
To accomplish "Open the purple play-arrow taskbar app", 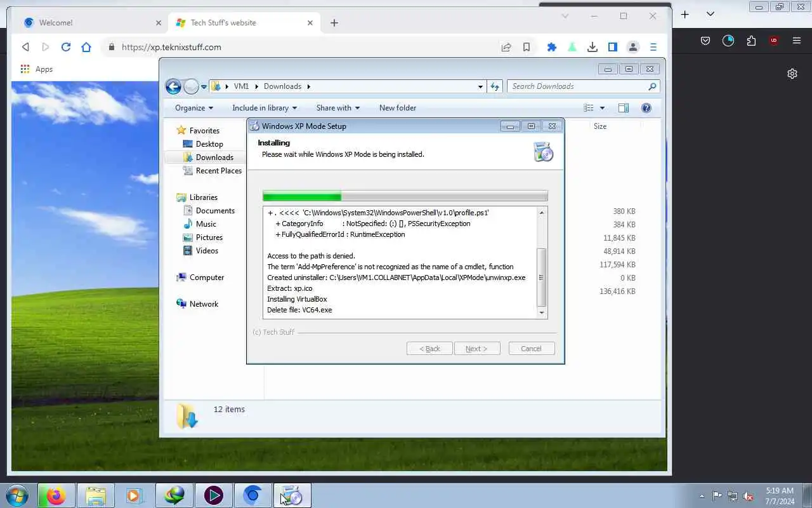I will pyautogui.click(x=214, y=495).
